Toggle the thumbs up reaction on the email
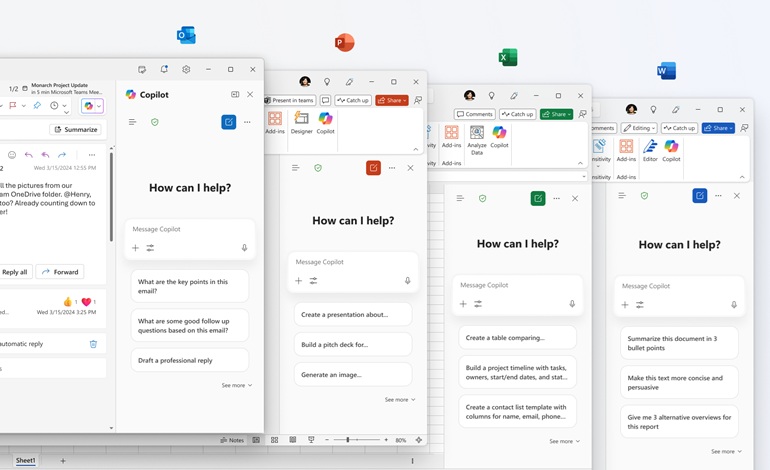Image resolution: width=770 pixels, height=470 pixels. click(x=68, y=301)
